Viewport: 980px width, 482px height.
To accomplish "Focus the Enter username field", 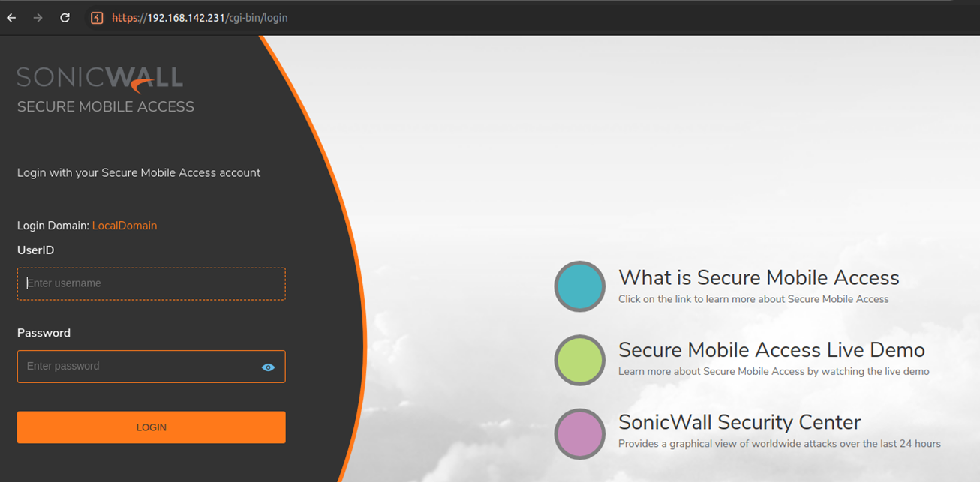I will [152, 284].
